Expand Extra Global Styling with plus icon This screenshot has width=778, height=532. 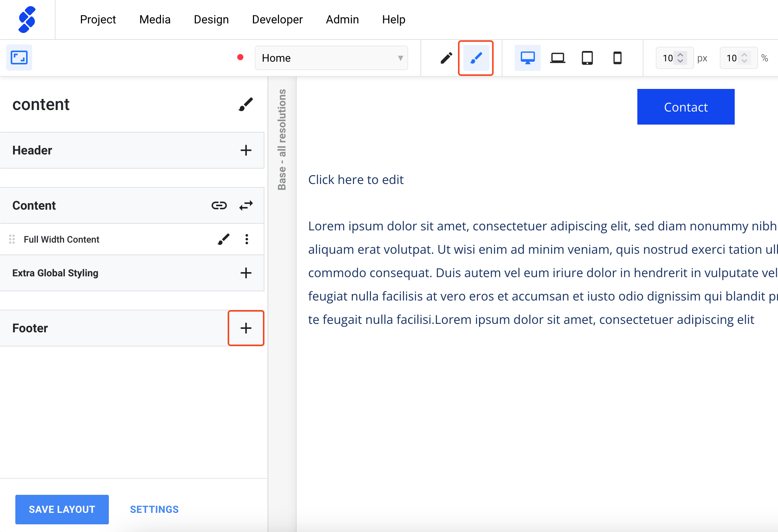pyautogui.click(x=246, y=273)
